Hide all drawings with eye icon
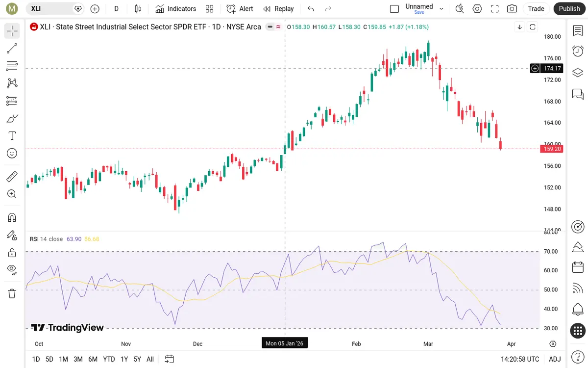This screenshot has width=588, height=368. 12,270
